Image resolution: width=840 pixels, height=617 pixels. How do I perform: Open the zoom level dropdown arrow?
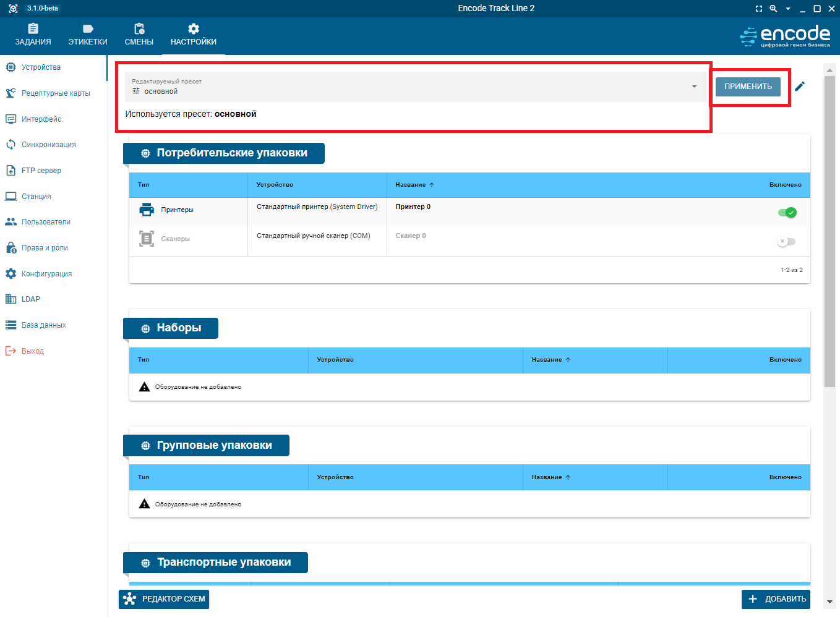788,9
